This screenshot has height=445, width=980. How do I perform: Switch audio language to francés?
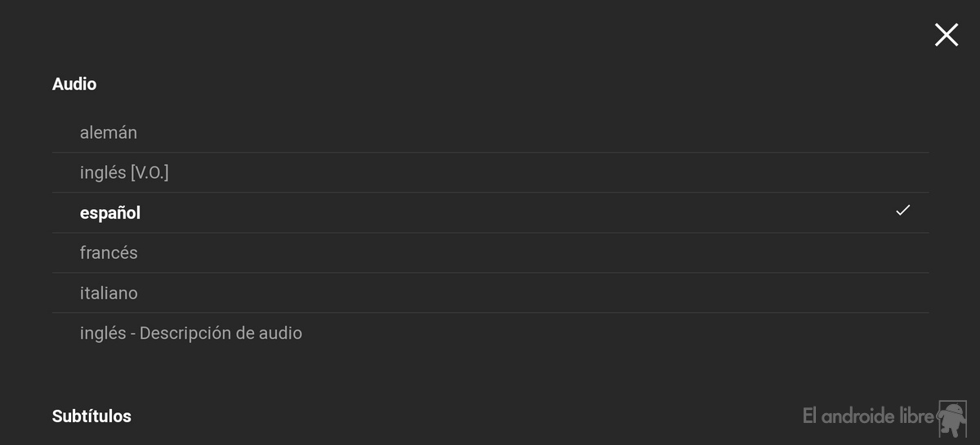pos(490,252)
